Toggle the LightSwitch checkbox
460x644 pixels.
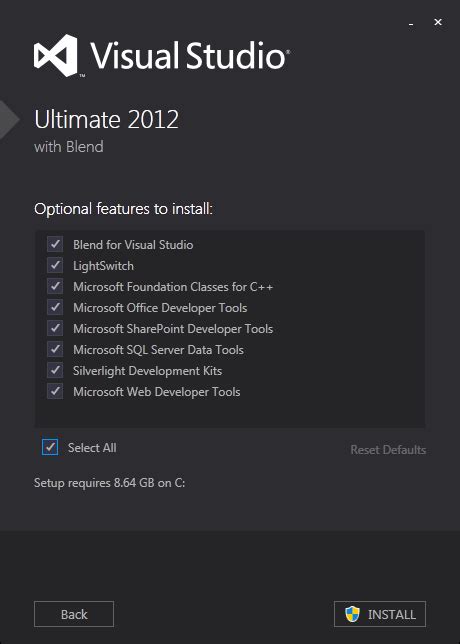point(55,265)
